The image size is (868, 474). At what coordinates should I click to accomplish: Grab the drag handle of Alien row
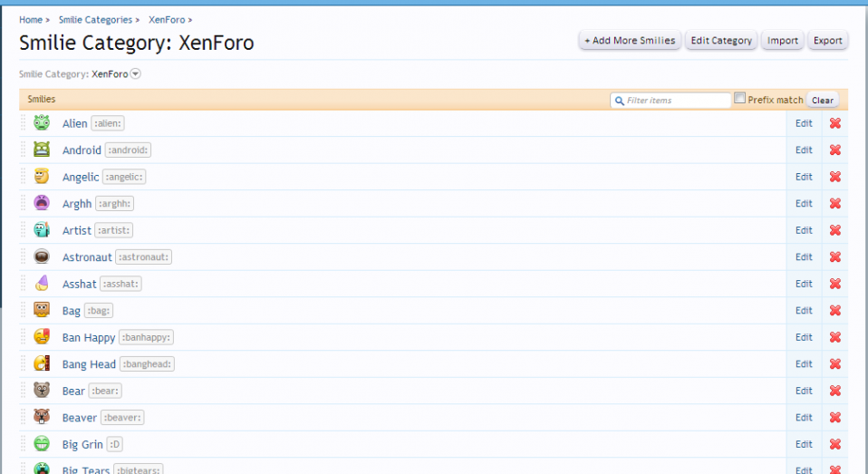tap(24, 123)
